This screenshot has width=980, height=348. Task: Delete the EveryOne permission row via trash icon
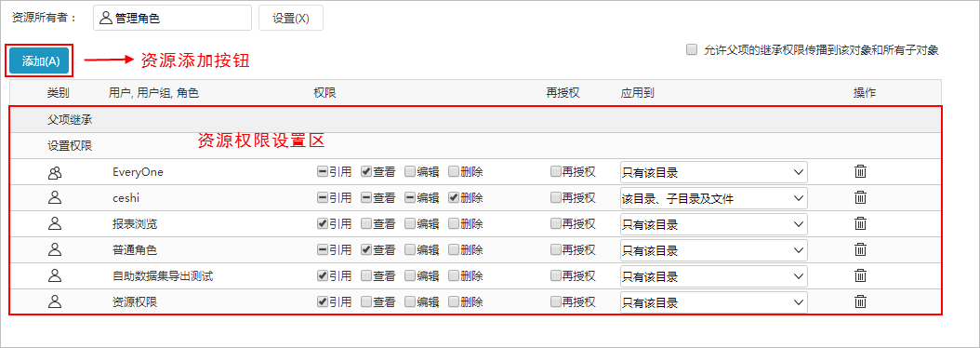pyautogui.click(x=860, y=171)
